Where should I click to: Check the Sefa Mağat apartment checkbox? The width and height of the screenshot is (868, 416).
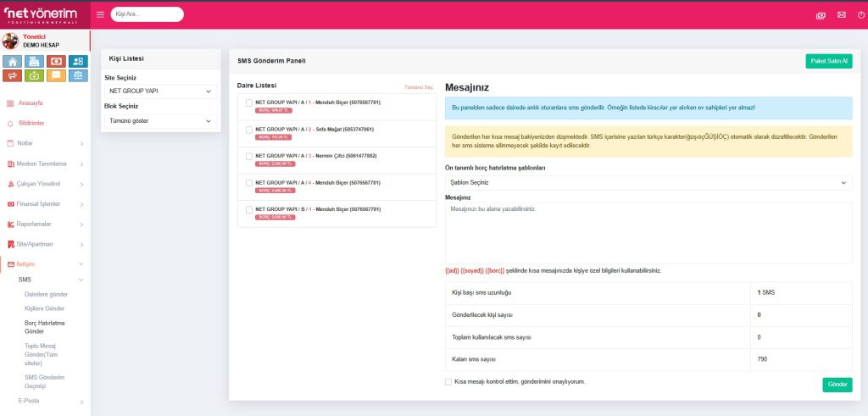249,130
